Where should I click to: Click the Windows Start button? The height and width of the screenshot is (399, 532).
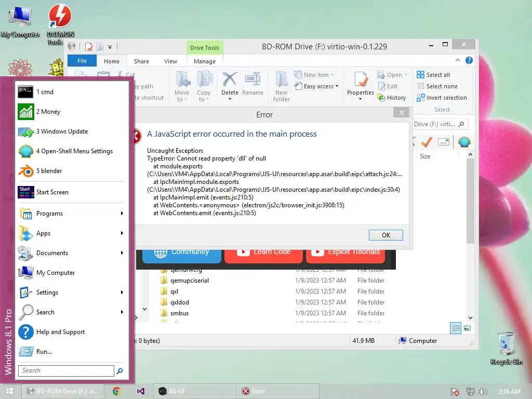(x=9, y=391)
